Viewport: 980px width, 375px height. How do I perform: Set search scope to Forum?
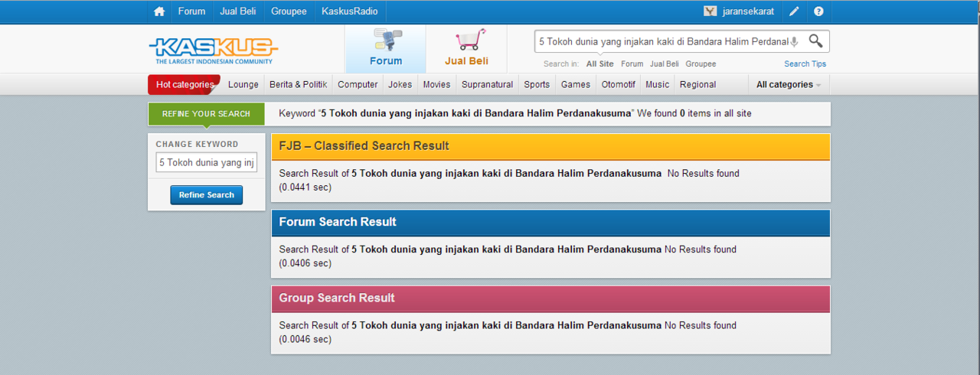coord(632,64)
